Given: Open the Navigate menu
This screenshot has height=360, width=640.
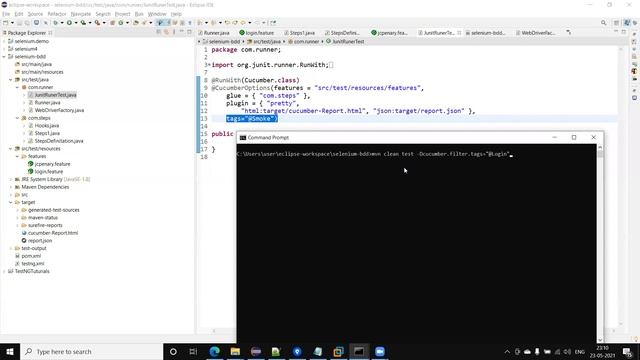Looking at the screenshot, I should pyautogui.click(x=81, y=14).
